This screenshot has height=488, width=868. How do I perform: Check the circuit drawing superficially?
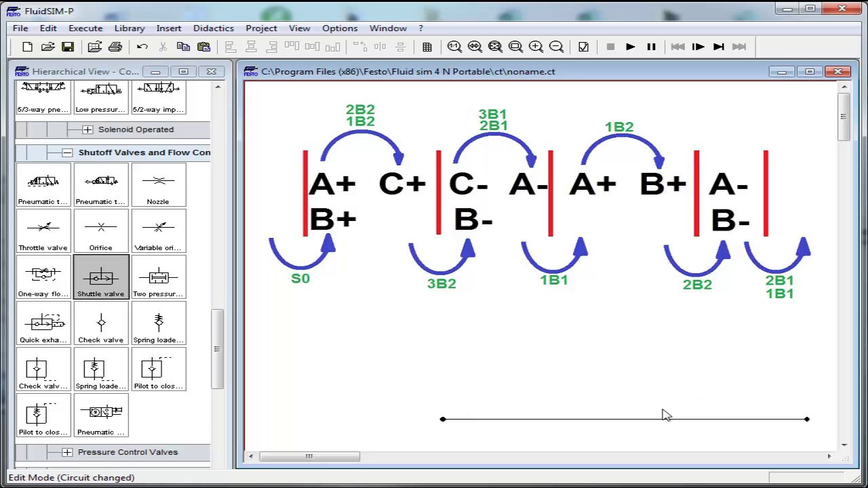point(583,47)
